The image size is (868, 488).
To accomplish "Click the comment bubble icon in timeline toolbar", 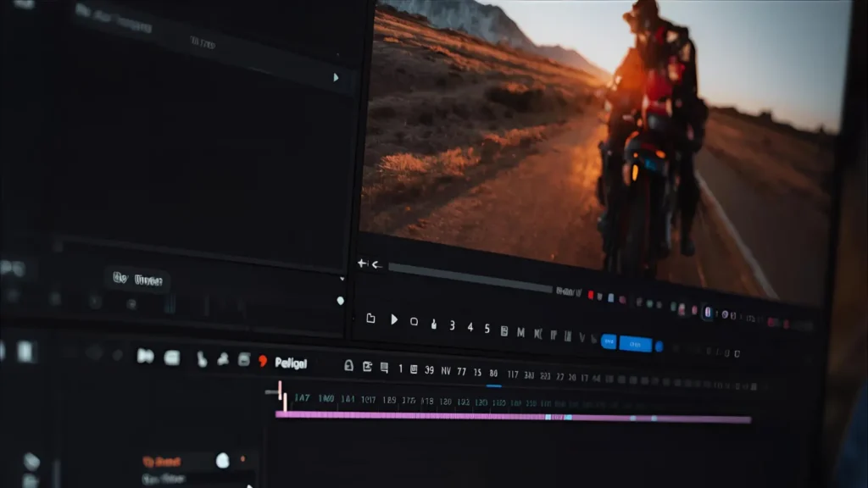I will coord(384,368).
